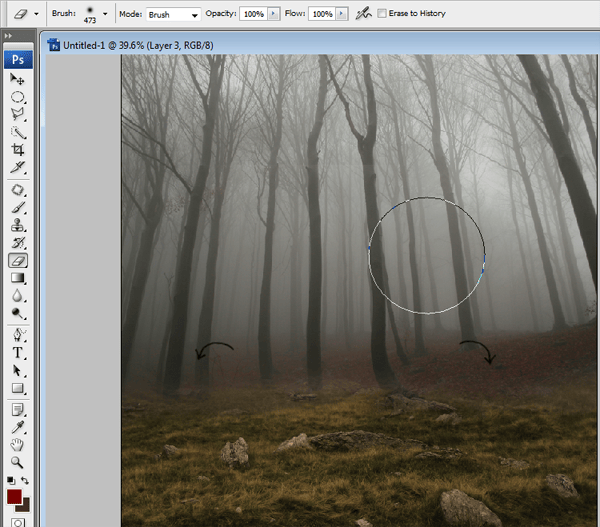Toggle the airbrush option
The width and height of the screenshot is (600, 527).
coord(360,14)
